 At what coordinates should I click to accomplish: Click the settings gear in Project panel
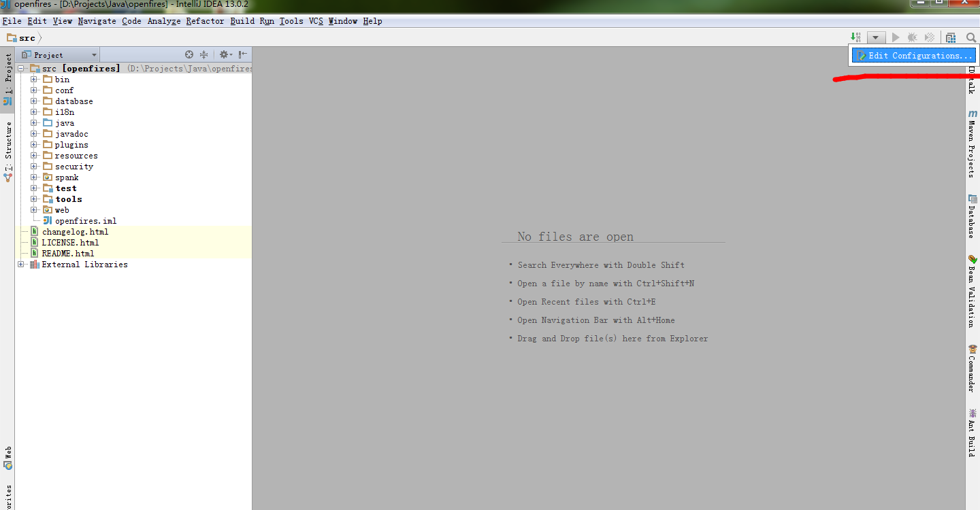(x=225, y=54)
